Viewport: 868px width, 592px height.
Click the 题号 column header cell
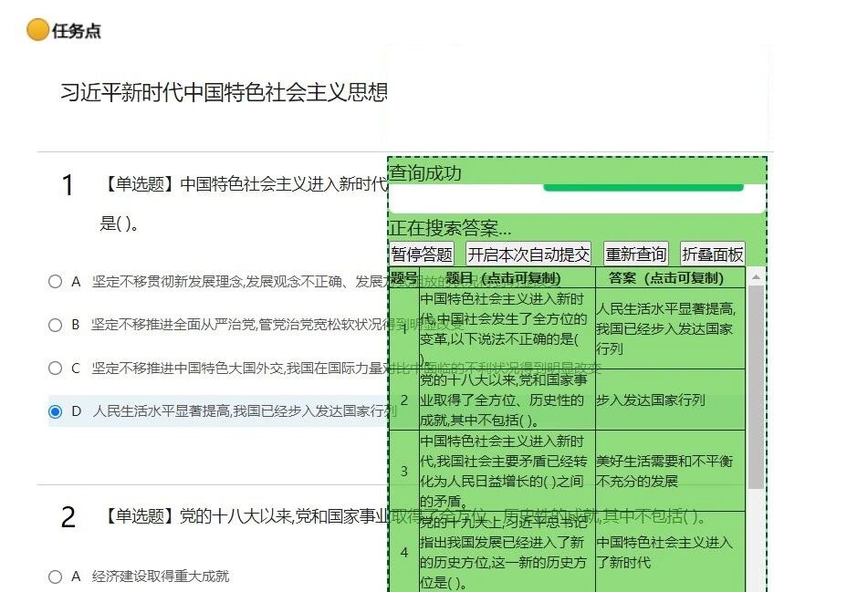click(403, 276)
